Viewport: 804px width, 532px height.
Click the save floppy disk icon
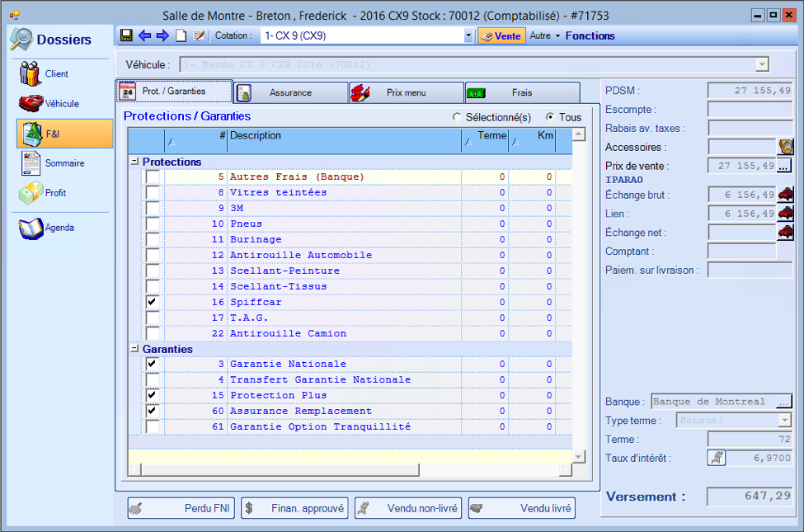126,35
